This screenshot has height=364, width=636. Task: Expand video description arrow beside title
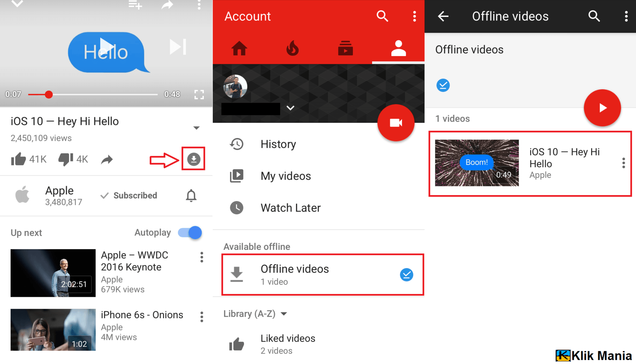tap(196, 128)
